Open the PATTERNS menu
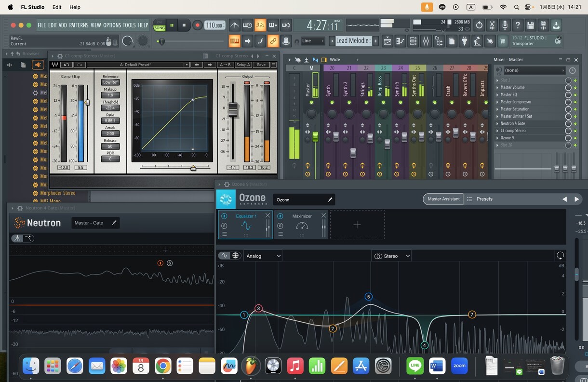588x382 pixels. click(79, 25)
